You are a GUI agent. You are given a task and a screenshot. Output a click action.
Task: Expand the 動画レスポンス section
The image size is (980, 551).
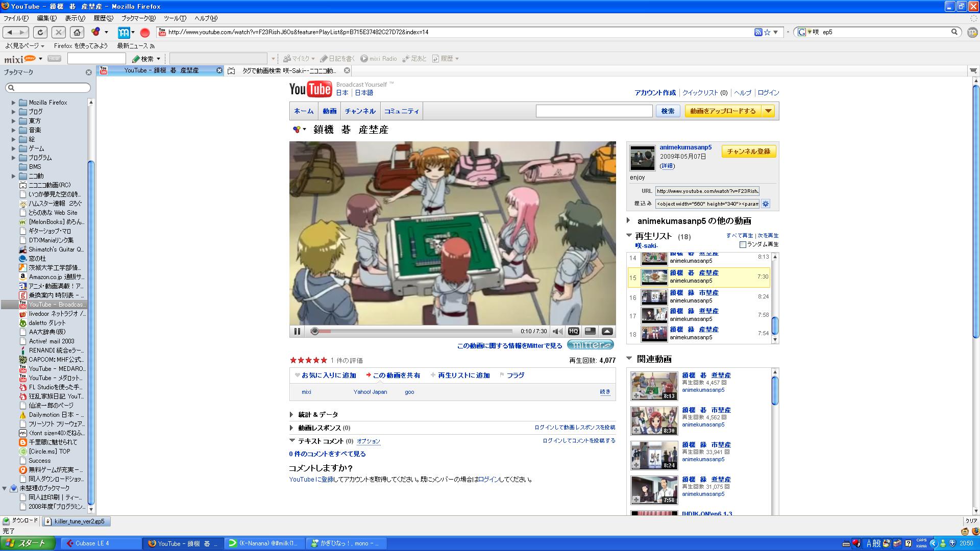tap(291, 428)
